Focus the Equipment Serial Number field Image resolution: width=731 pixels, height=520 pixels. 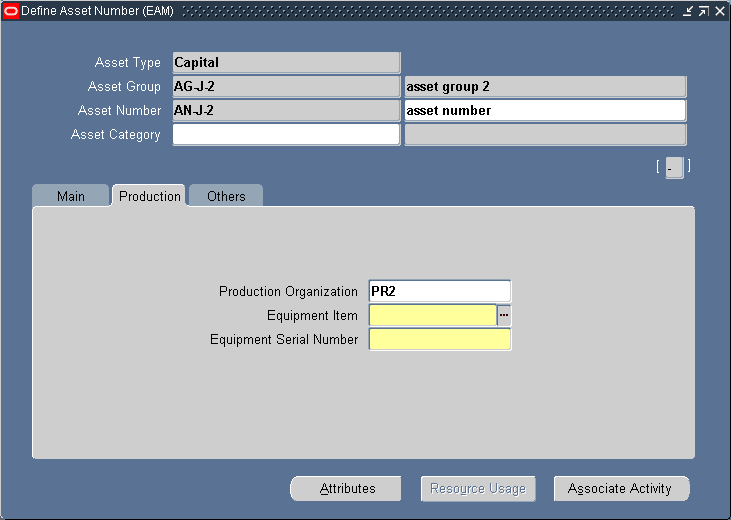click(x=440, y=340)
